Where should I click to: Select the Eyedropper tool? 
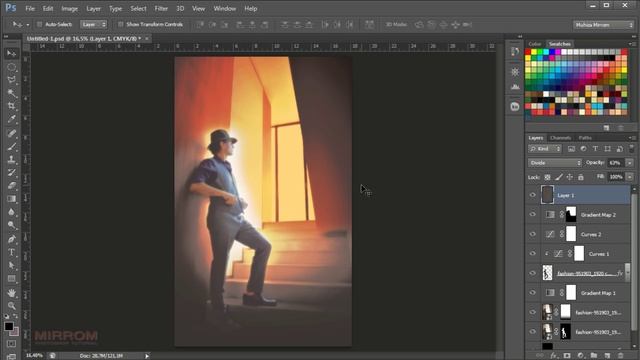pos(11,120)
